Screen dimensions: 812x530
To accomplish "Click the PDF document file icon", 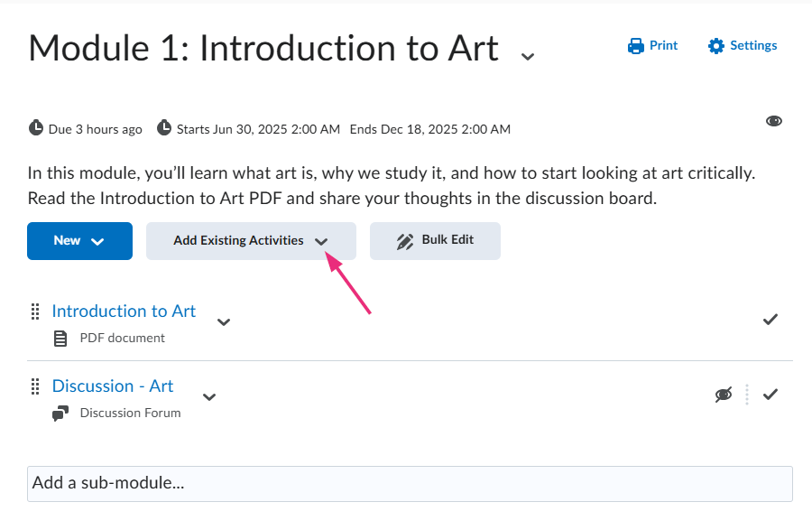I will (60, 339).
